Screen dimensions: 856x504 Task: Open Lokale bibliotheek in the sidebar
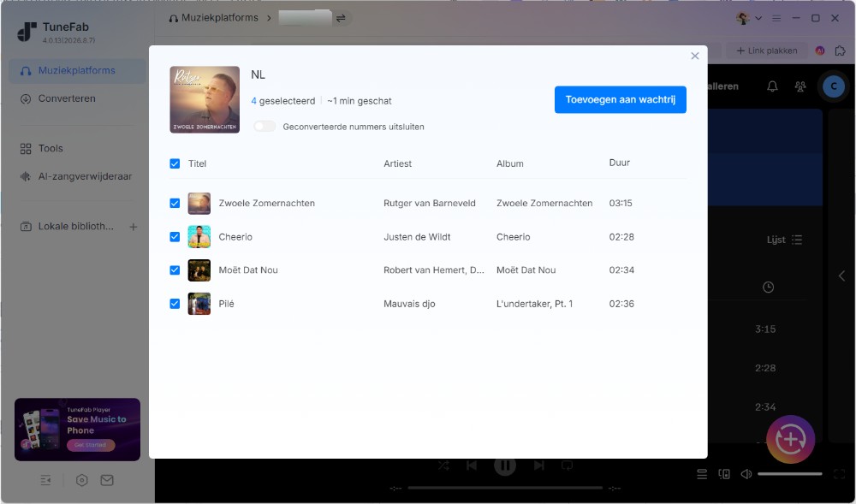(x=67, y=227)
